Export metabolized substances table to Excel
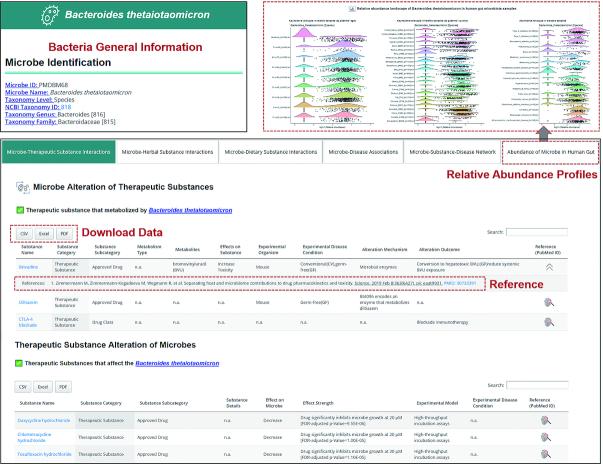The height and width of the screenshot is (464, 603). coord(44,234)
